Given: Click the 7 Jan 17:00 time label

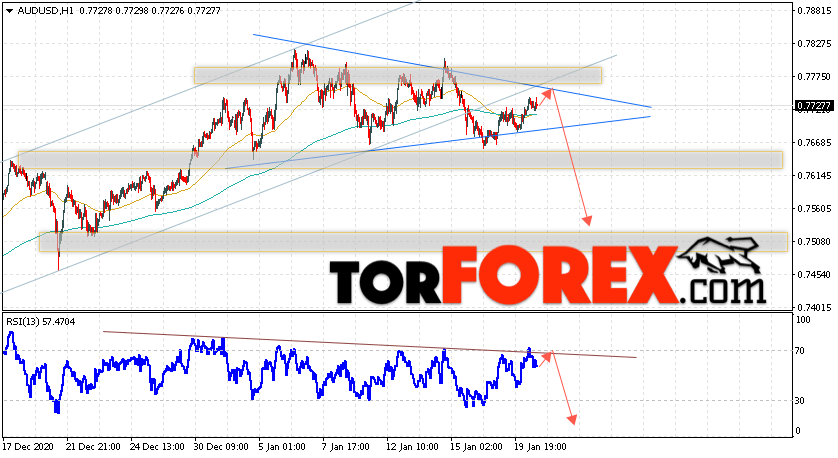Looking at the screenshot, I should (346, 447).
